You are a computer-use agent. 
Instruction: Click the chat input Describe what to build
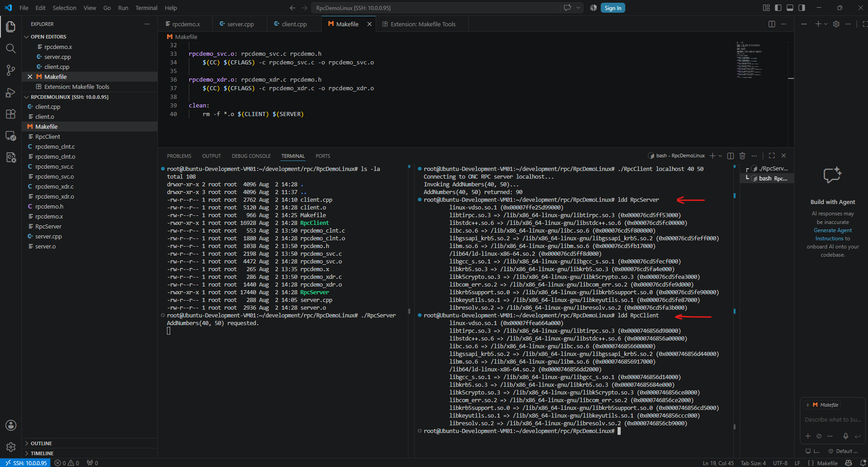pos(833,420)
